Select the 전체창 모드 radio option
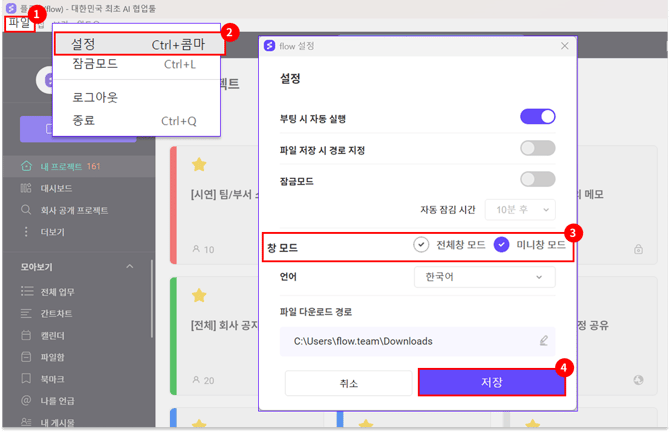Viewport: 670px width, 432px height. click(x=422, y=245)
